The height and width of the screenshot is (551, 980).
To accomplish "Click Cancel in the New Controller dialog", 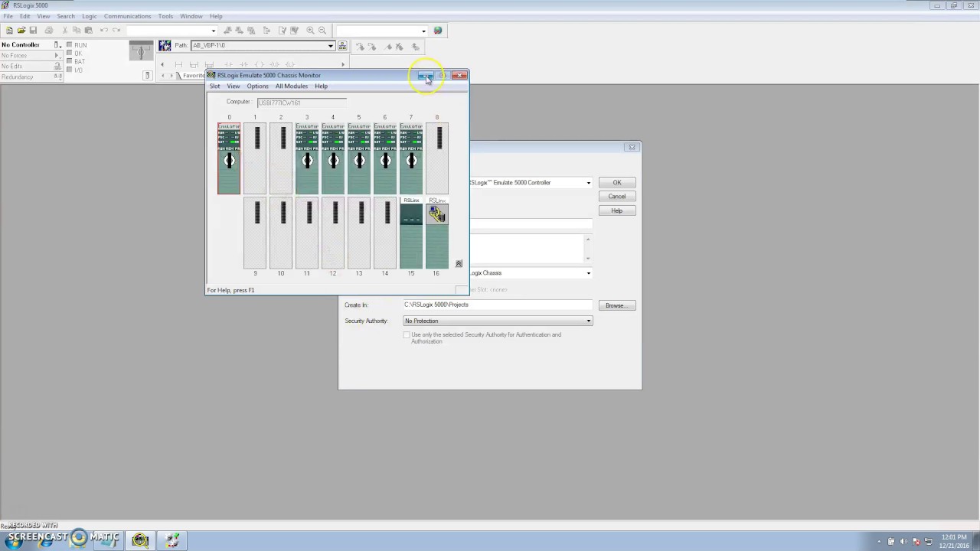I will coord(616,197).
